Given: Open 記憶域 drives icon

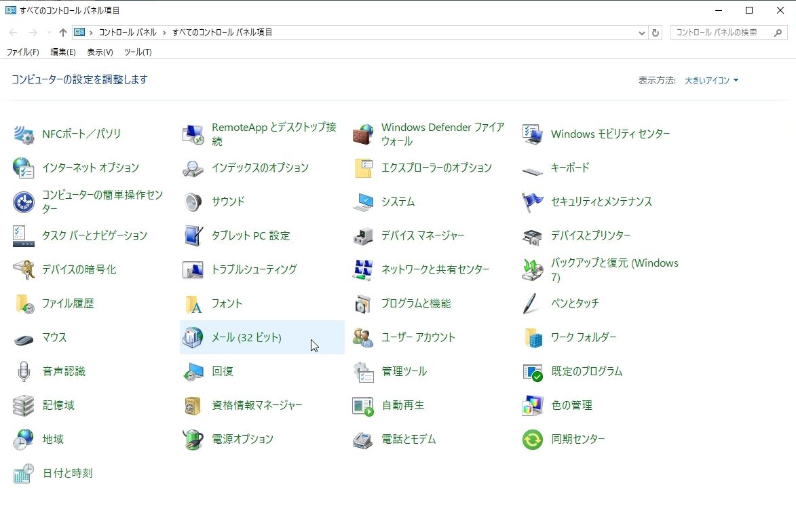Looking at the screenshot, I should [23, 406].
